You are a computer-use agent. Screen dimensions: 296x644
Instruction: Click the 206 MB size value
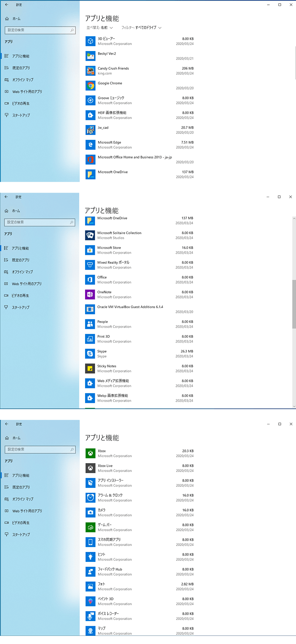coord(188,68)
